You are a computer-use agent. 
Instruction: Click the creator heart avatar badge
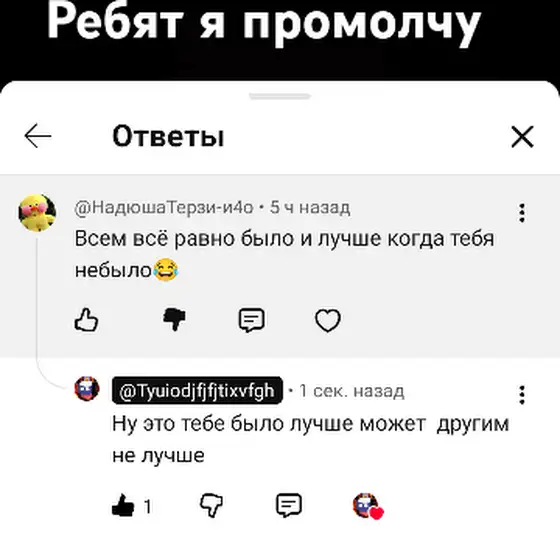[368, 506]
